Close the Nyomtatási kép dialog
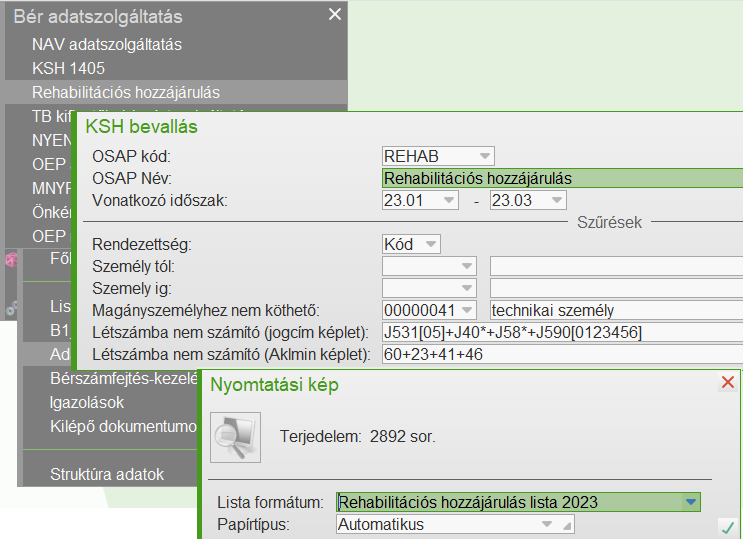Viewport: 743px width, 543px height. (x=728, y=382)
